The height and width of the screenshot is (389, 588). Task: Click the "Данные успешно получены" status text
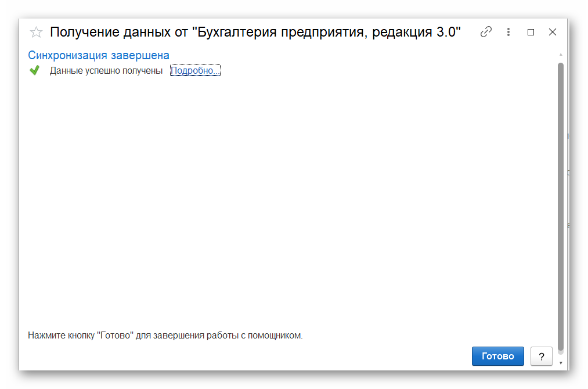106,71
